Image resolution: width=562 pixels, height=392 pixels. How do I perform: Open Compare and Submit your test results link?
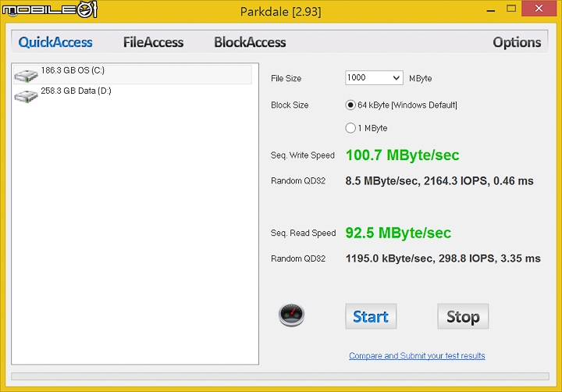point(417,356)
